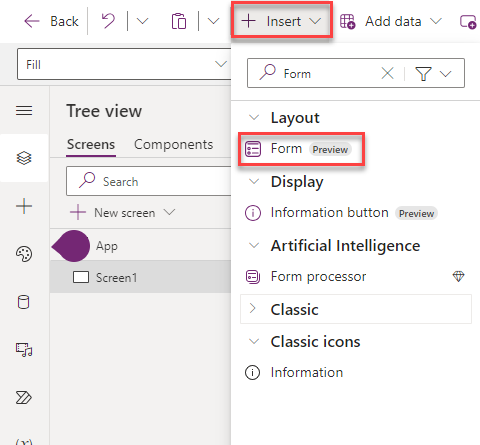480x445 pixels.
Task: Open the Insert menu
Action: tap(282, 21)
